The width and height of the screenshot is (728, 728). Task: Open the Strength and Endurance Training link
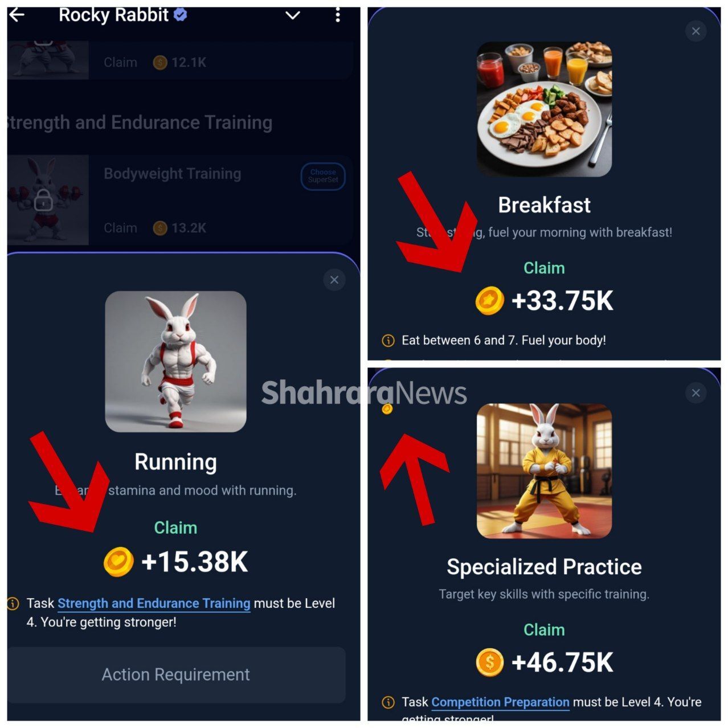point(154,603)
